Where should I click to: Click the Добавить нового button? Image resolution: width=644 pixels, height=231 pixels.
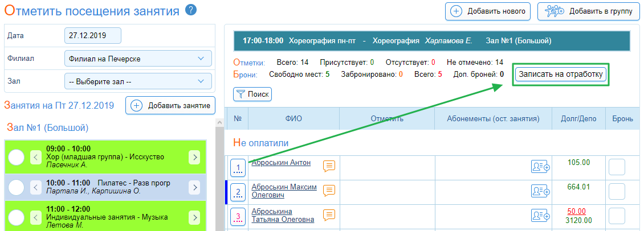click(x=488, y=11)
